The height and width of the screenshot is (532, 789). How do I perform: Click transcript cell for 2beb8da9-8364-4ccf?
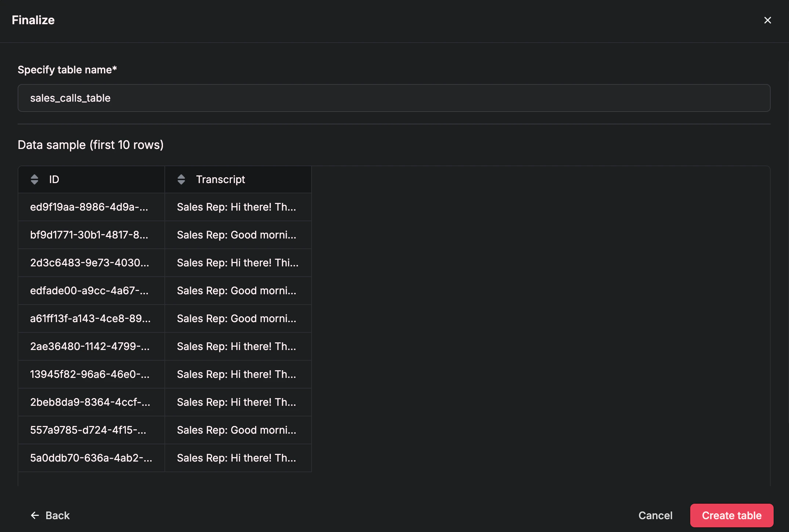(236, 402)
